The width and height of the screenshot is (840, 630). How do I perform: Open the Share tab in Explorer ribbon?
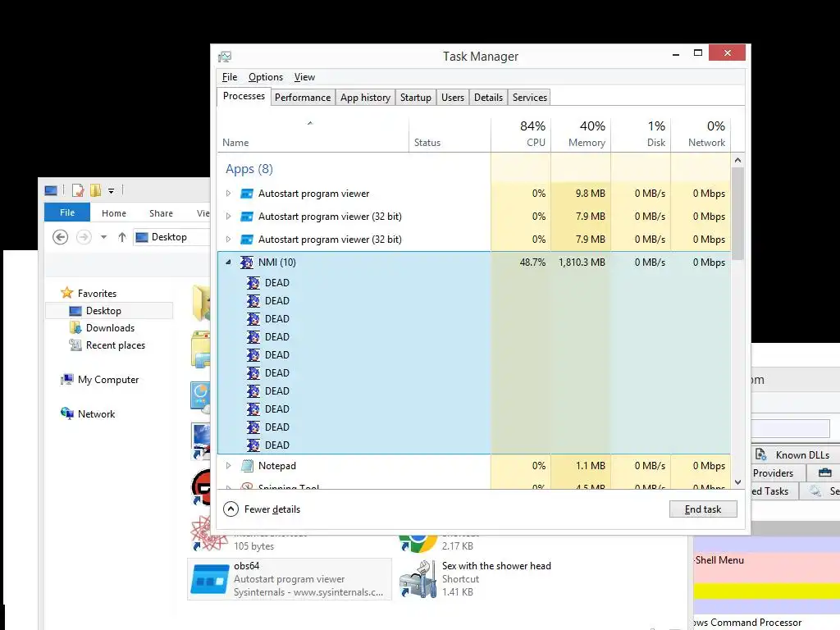[x=161, y=213]
